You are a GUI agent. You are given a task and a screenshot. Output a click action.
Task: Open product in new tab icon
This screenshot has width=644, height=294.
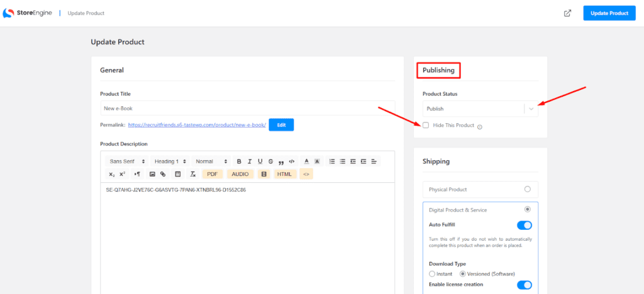568,13
